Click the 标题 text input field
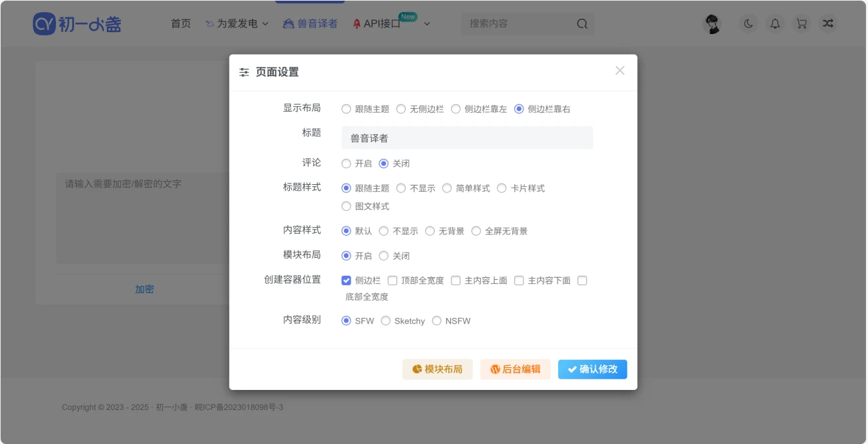The width and height of the screenshot is (868, 444). (467, 138)
